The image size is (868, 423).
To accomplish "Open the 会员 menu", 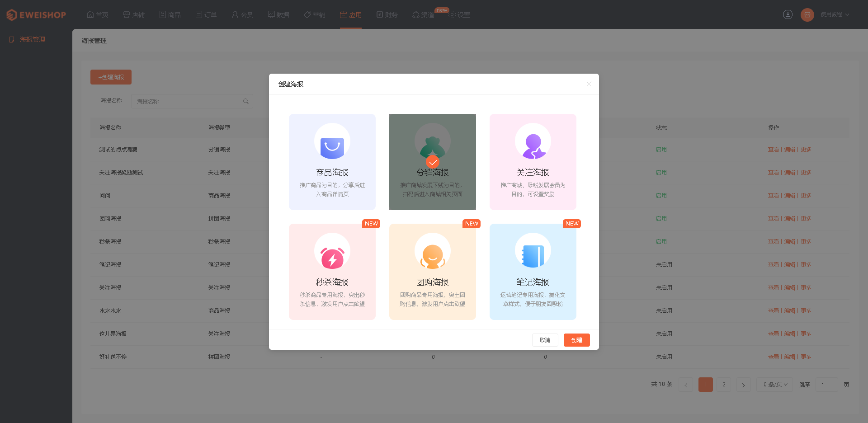I will pos(242,15).
